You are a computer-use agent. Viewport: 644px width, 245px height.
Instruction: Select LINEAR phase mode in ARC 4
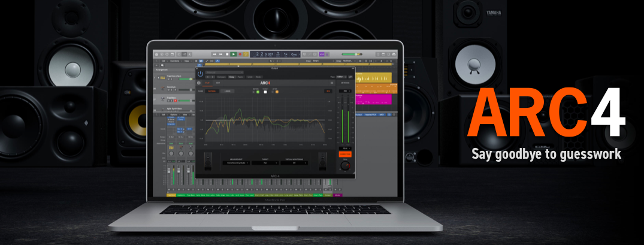227,91
